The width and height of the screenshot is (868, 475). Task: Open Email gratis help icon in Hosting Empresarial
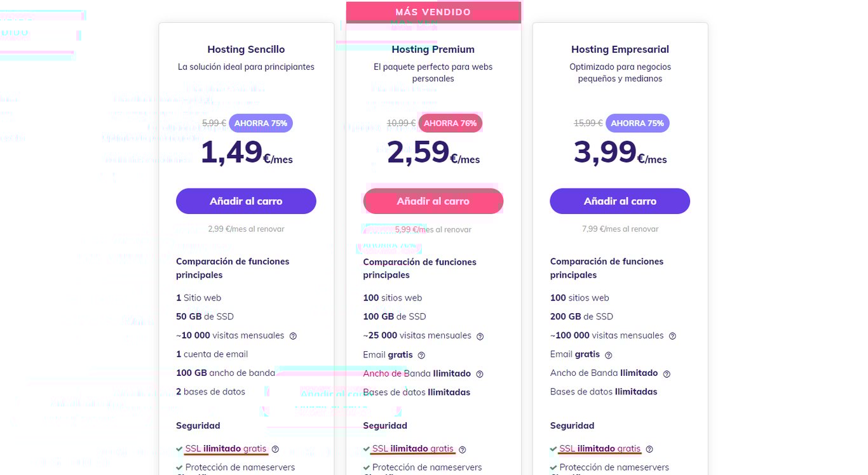click(608, 355)
